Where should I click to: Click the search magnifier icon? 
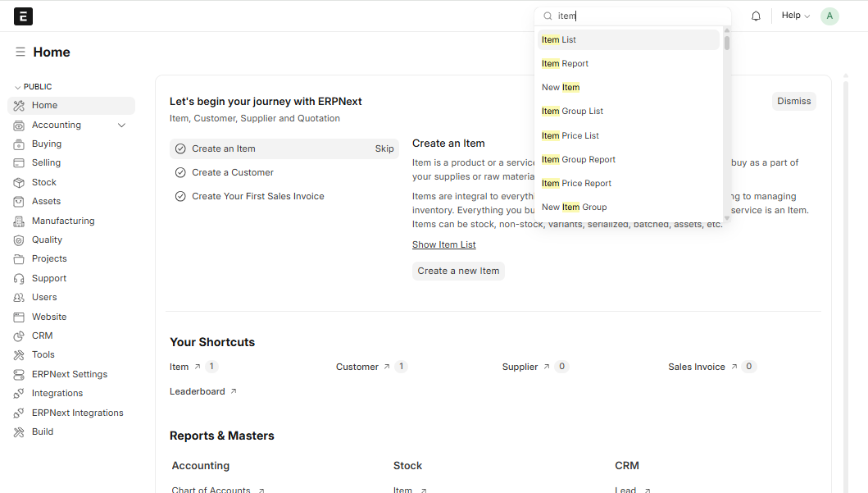(x=548, y=16)
